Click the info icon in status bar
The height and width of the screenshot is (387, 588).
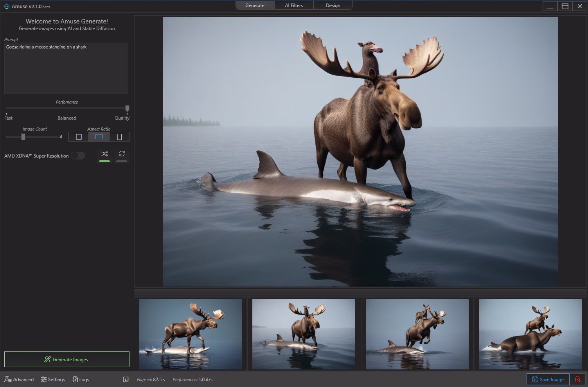[126, 379]
